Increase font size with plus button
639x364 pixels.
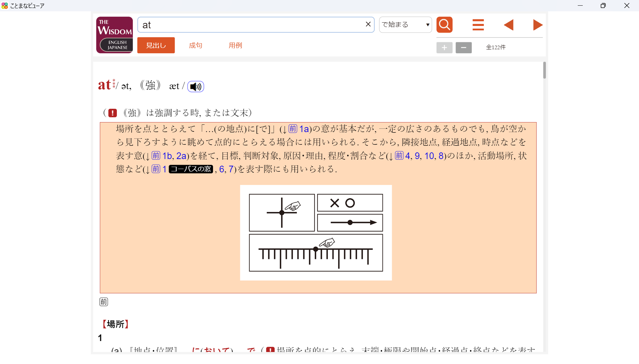(444, 48)
